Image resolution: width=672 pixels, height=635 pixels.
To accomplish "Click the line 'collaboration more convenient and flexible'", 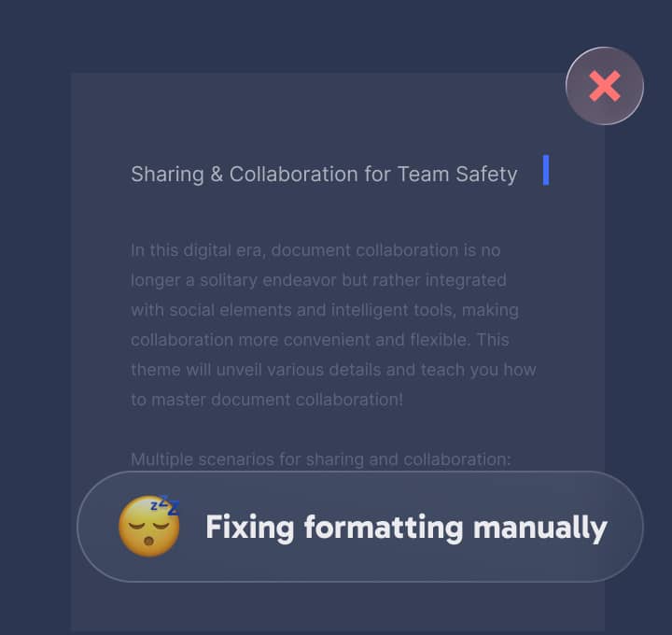I will click(x=320, y=340).
